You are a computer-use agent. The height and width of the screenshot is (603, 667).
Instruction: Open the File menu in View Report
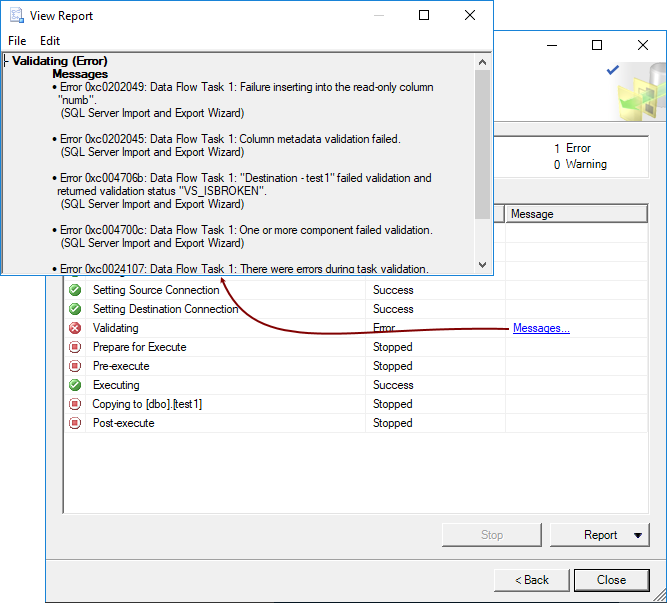tap(17, 41)
